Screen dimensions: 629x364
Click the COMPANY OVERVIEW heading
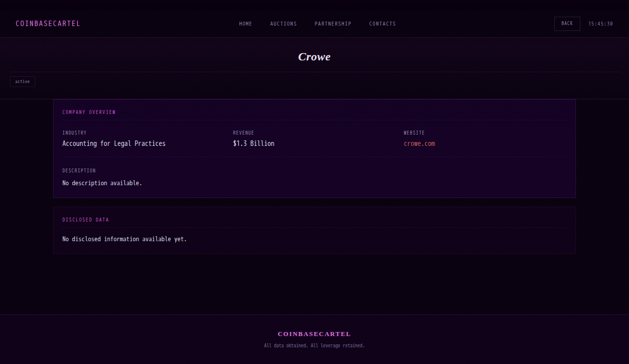[89, 112]
